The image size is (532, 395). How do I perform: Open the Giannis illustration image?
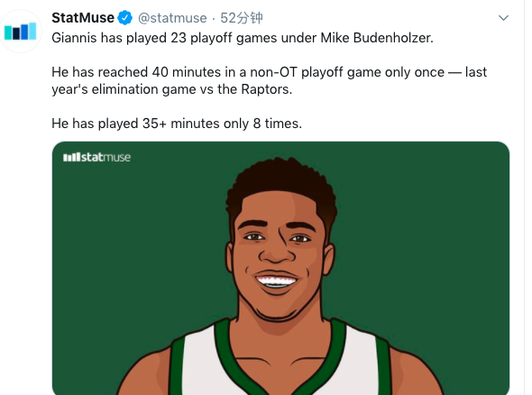(x=280, y=268)
